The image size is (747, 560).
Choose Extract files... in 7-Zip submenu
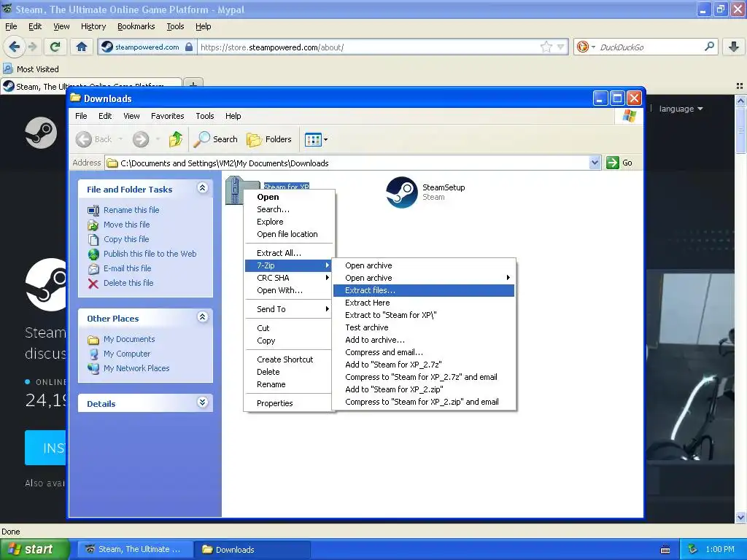coord(424,290)
